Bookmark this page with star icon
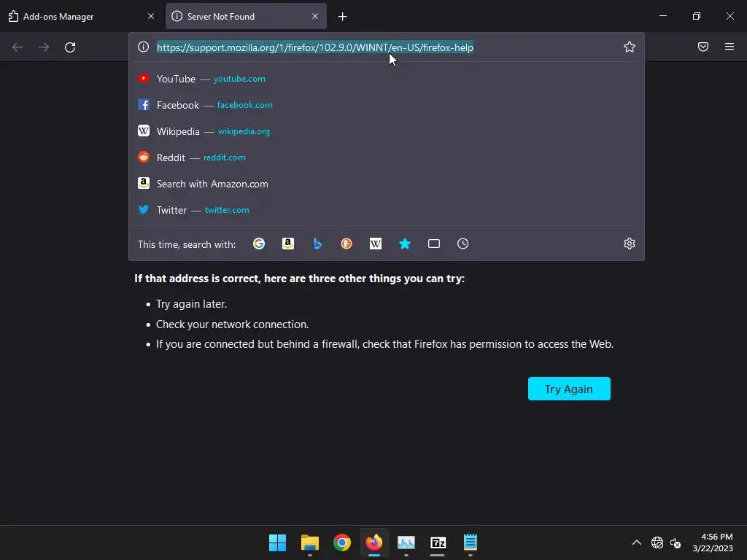The height and width of the screenshot is (560, 747). click(x=630, y=47)
